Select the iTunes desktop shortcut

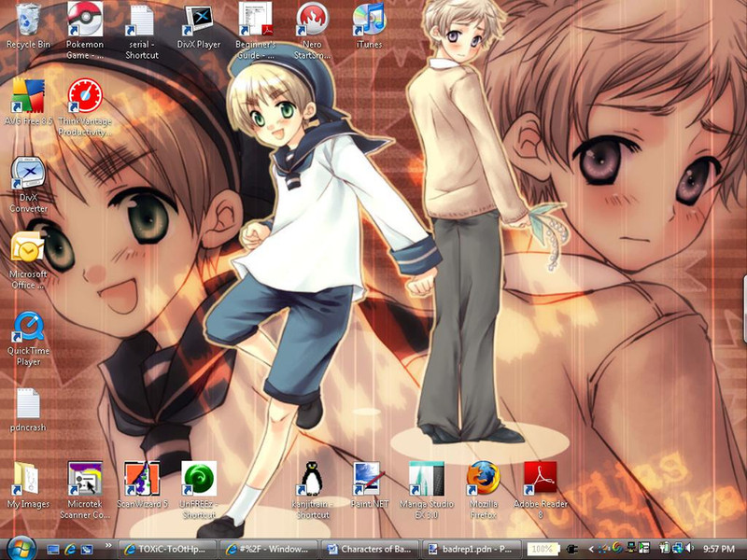point(369,20)
